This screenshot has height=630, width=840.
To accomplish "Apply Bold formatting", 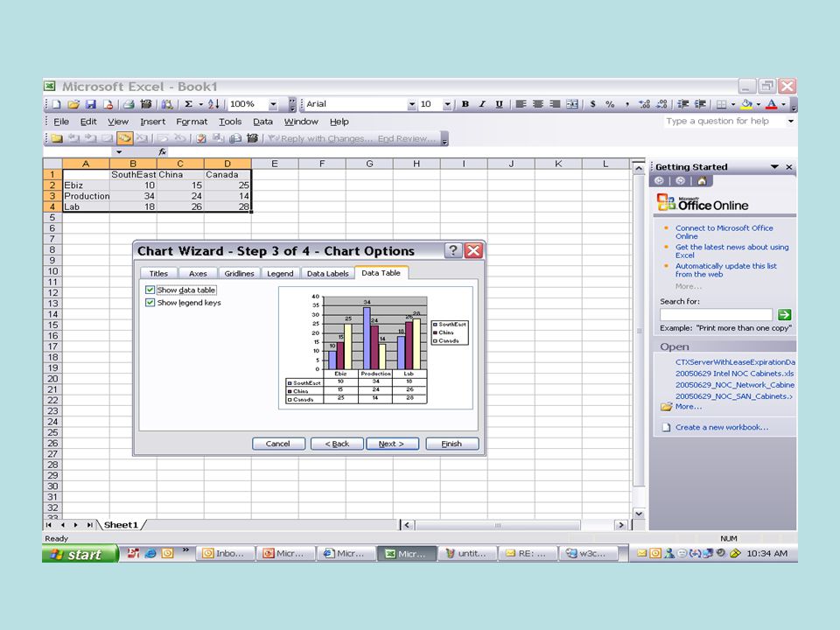I will click(x=465, y=104).
